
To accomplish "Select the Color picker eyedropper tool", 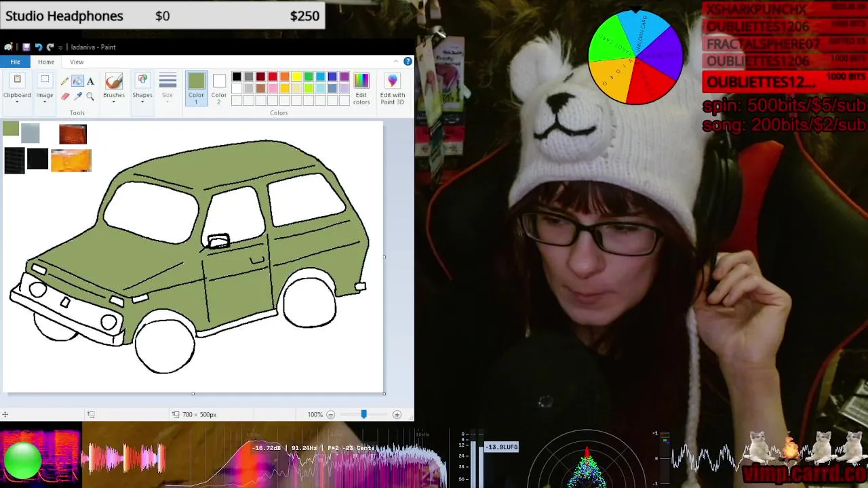I will (77, 96).
